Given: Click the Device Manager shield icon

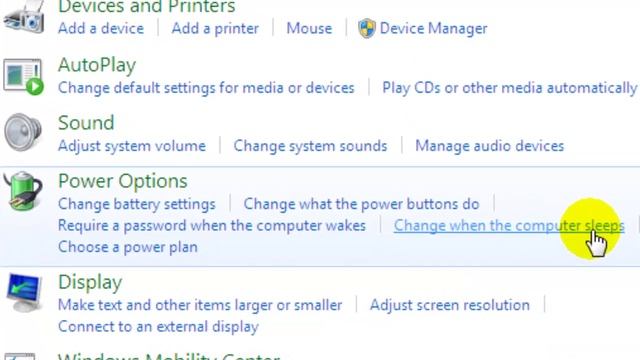Looking at the screenshot, I should tap(367, 28).
